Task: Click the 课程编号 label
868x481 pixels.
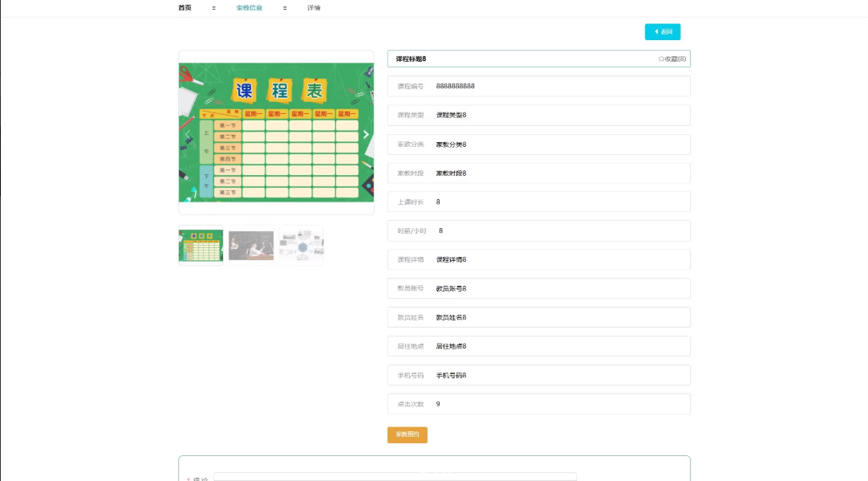Action: [x=410, y=87]
